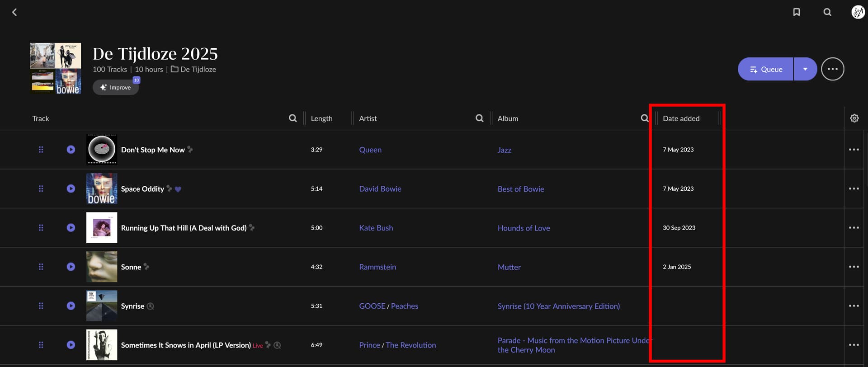Open the playlist more options circle button
868x367 pixels.
click(832, 69)
